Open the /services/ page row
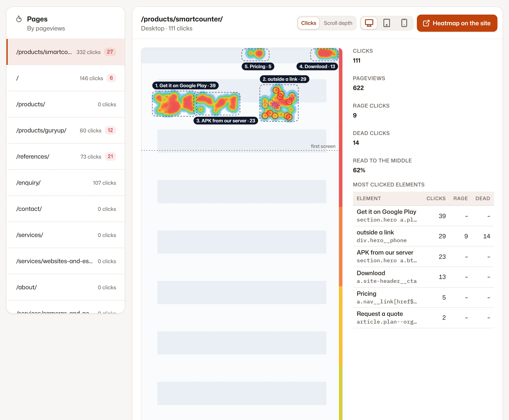 pyautogui.click(x=66, y=235)
